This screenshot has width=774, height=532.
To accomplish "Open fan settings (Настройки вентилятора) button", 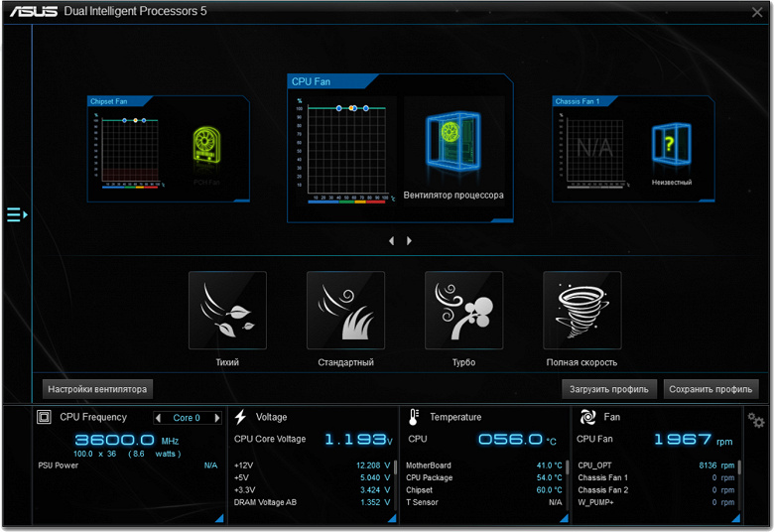I will (x=97, y=389).
